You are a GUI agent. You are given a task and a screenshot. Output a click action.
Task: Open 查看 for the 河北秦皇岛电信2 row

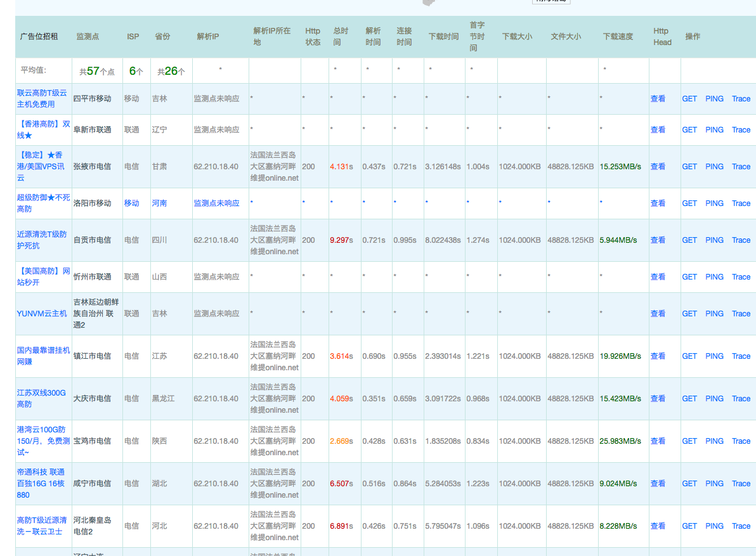(x=658, y=526)
